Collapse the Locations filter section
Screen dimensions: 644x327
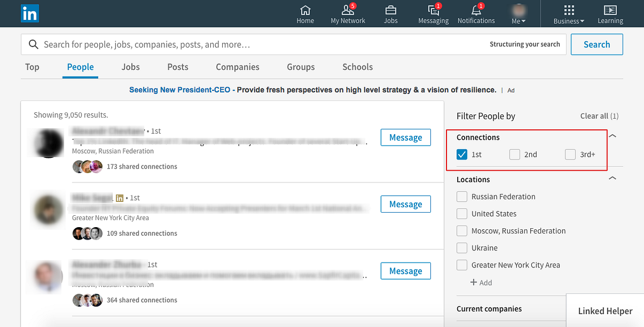[612, 178]
